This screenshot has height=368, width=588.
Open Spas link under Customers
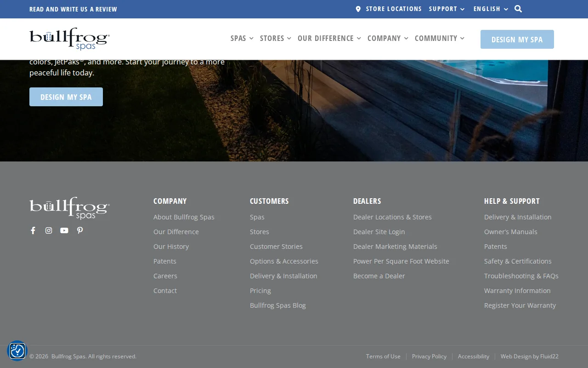pos(257,217)
